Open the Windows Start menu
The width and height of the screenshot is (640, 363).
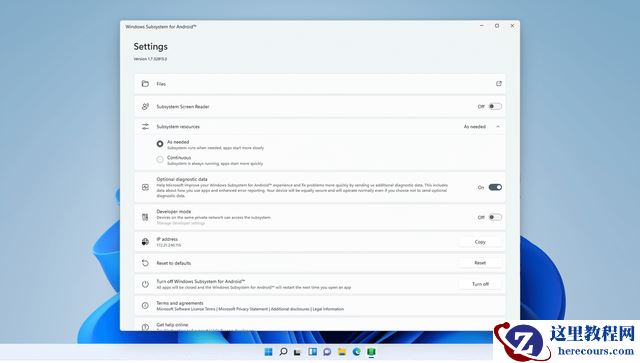(x=268, y=352)
